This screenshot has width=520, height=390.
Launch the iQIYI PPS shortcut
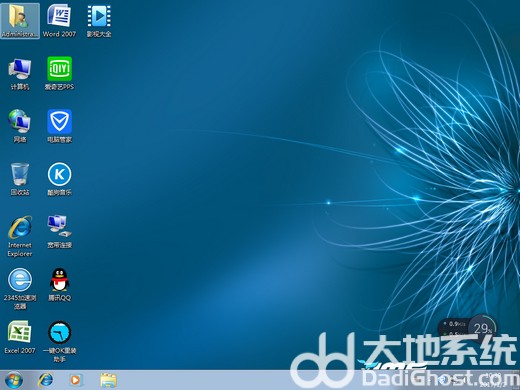click(x=59, y=74)
